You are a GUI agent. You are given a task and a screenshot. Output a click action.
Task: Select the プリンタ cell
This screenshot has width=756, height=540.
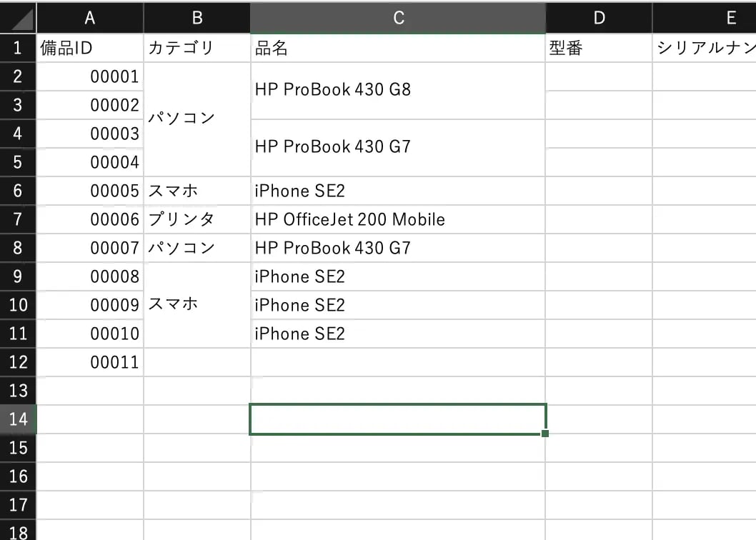[197, 219]
